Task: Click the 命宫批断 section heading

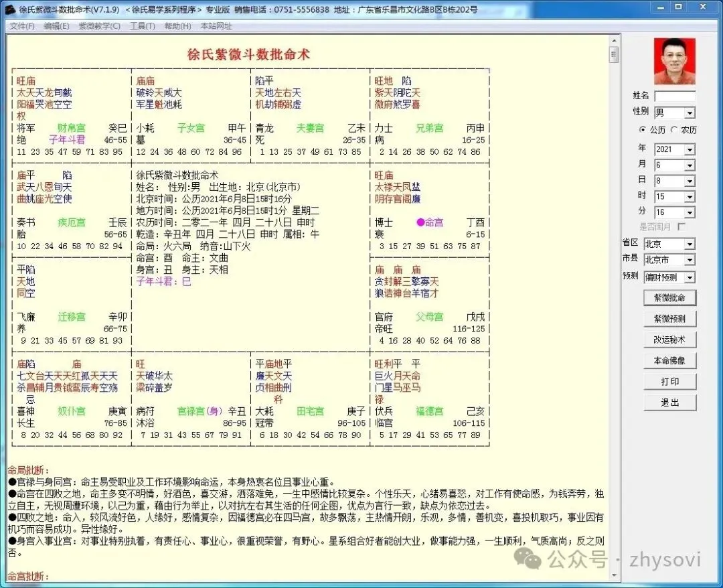Action: pos(27,577)
